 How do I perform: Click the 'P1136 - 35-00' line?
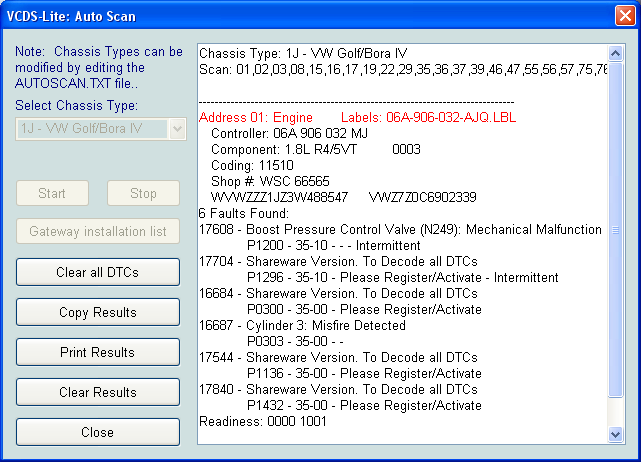click(x=364, y=373)
